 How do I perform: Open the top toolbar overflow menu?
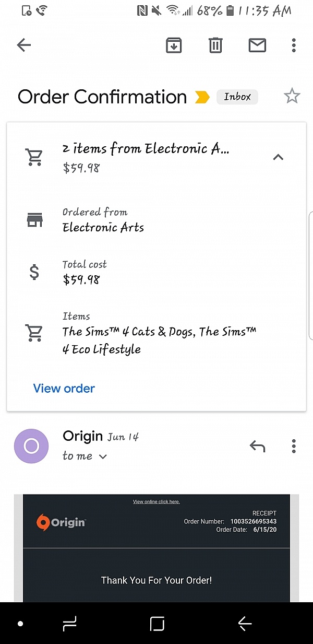(x=294, y=45)
